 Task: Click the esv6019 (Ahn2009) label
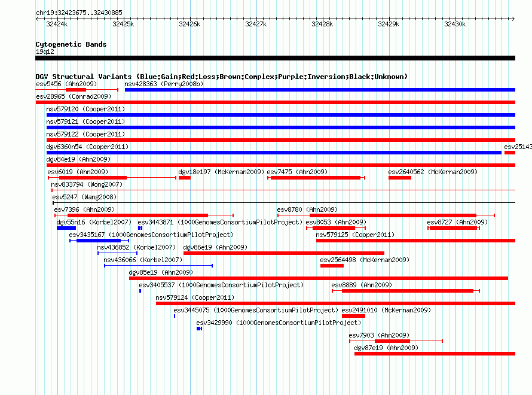click(x=78, y=172)
